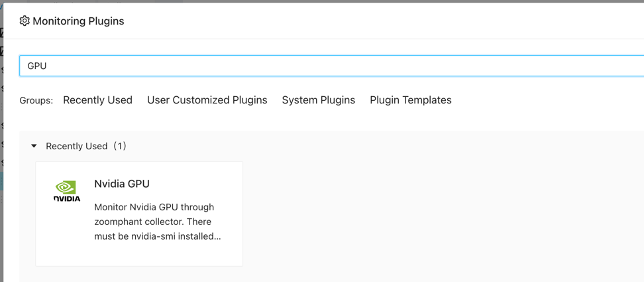Click the empty gray area right of the Nvidia GPU card
The height and width of the screenshot is (282, 644).
click(x=431, y=212)
